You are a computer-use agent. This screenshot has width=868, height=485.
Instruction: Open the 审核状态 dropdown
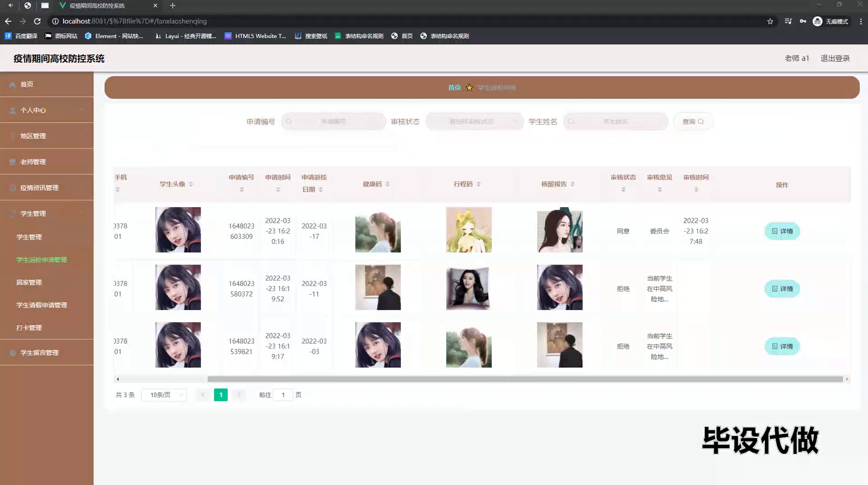(474, 121)
